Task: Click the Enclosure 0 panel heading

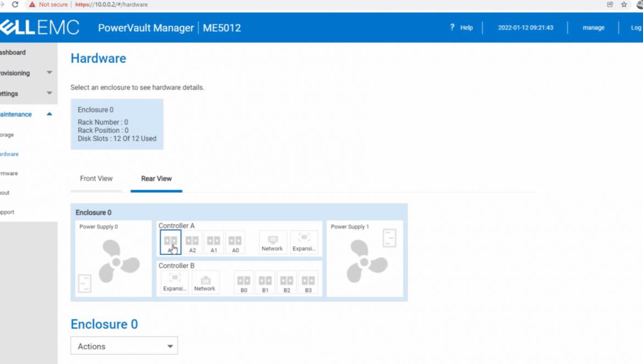Action: tap(93, 212)
